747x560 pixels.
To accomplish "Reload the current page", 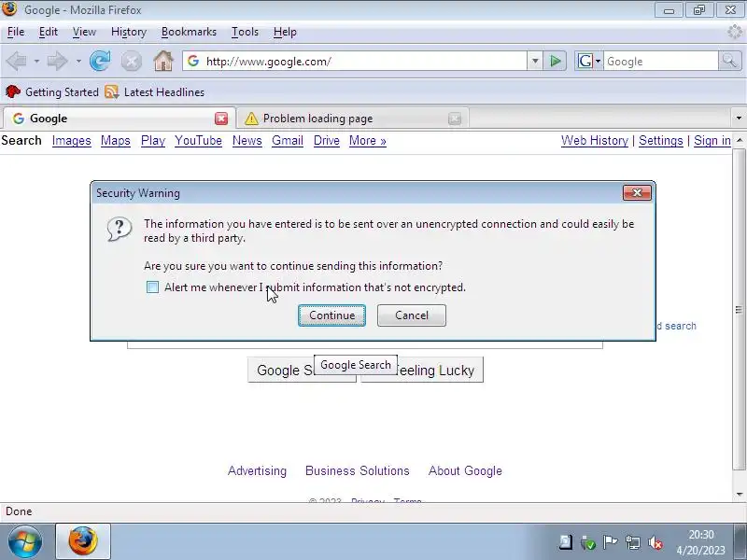I will [x=100, y=61].
